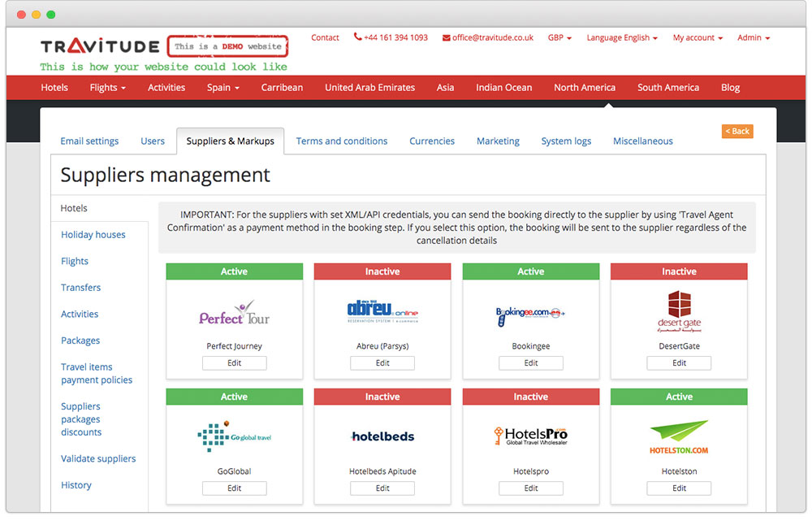Viewport: 812px width, 525px height.
Task: Click the Bookingee.com supplier logo
Action: click(530, 313)
